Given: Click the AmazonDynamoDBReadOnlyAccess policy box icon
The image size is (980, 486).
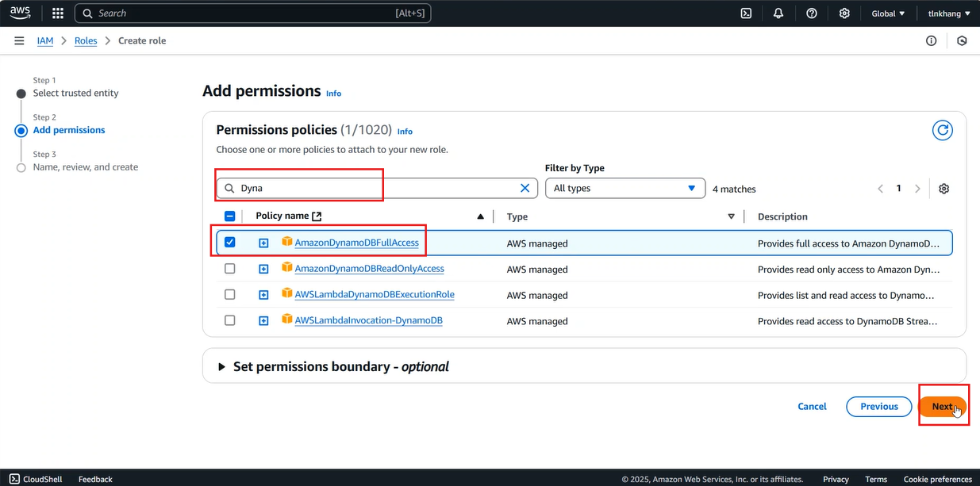Looking at the screenshot, I should click(x=287, y=268).
